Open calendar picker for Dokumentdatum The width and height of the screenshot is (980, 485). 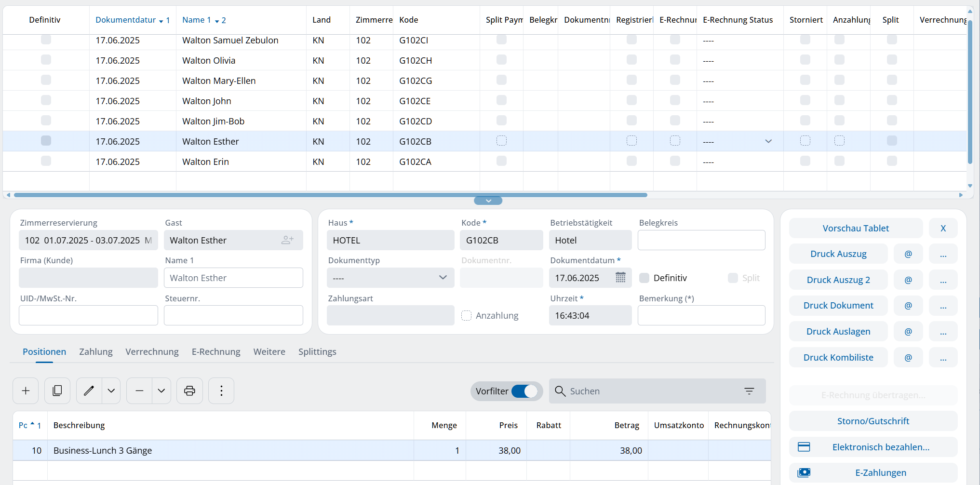tap(620, 278)
